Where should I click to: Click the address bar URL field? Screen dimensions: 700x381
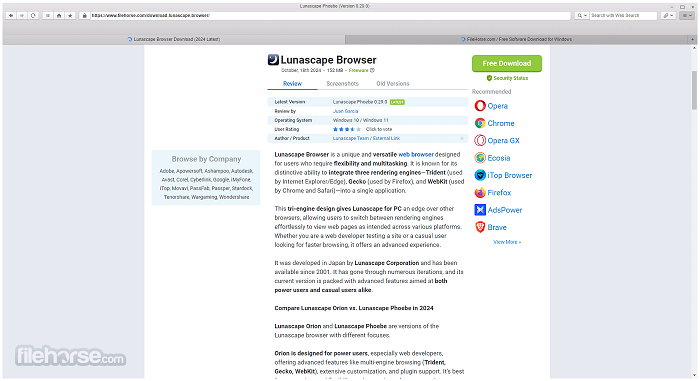click(330, 15)
